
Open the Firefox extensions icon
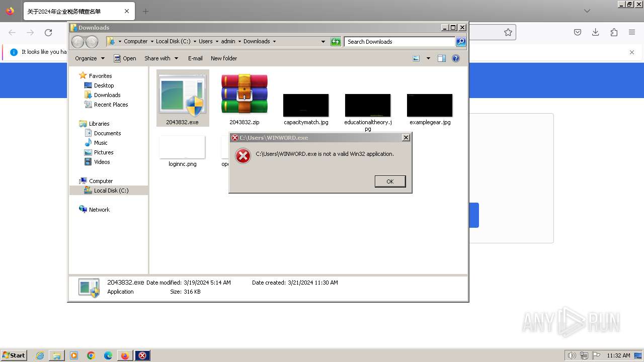[614, 32]
